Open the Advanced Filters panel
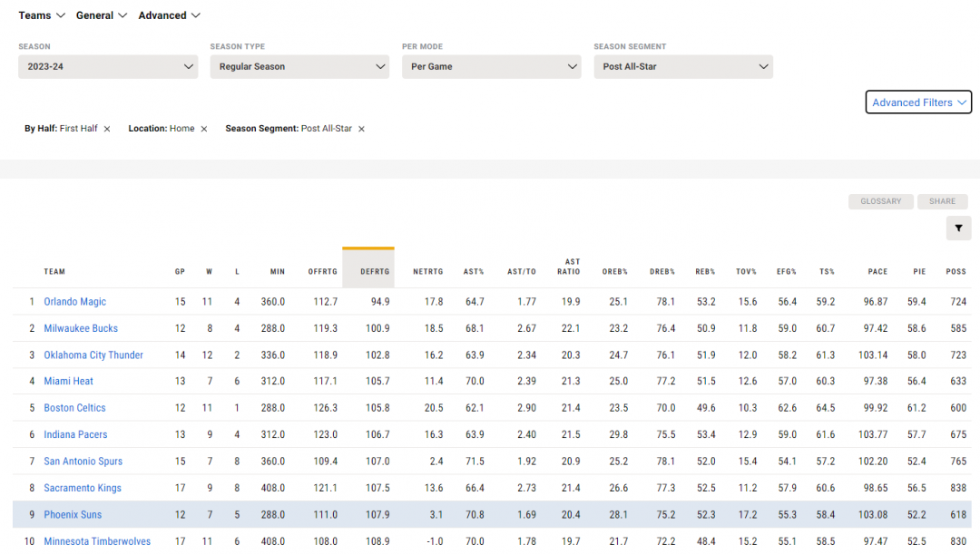 click(x=918, y=102)
